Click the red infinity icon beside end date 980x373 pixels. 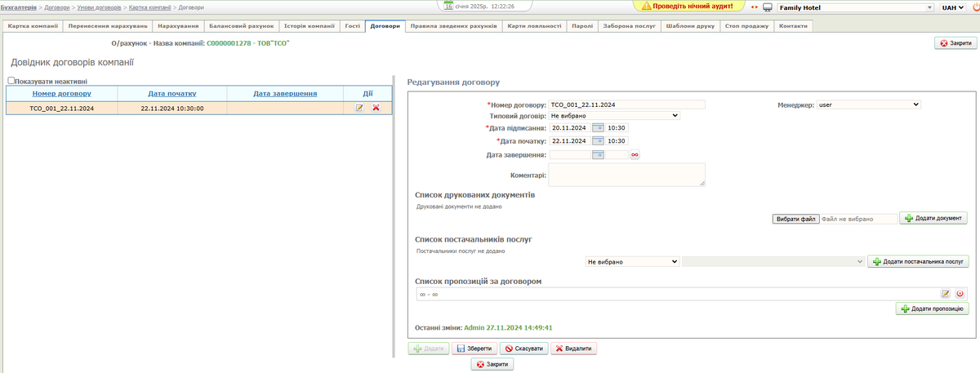pos(634,154)
